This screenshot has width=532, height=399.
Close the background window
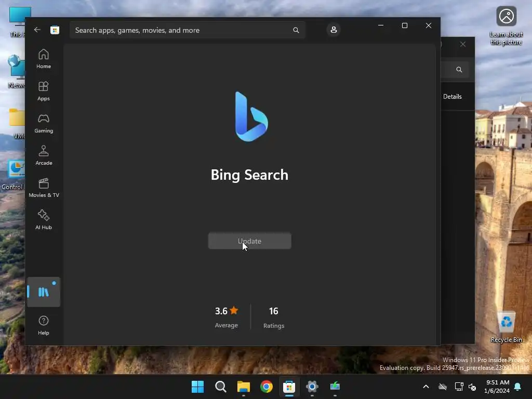pos(463,44)
